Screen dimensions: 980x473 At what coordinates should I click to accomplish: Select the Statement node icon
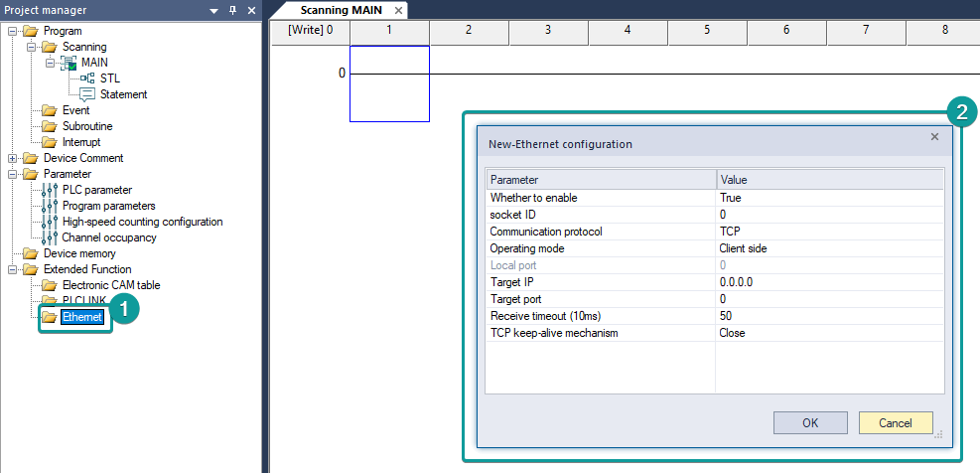point(87,94)
